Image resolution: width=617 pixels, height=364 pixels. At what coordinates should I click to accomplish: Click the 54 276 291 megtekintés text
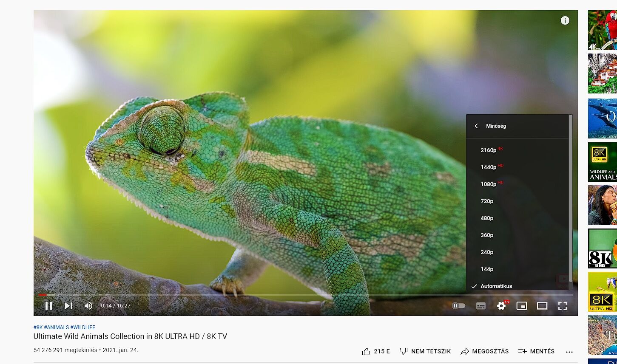click(65, 350)
